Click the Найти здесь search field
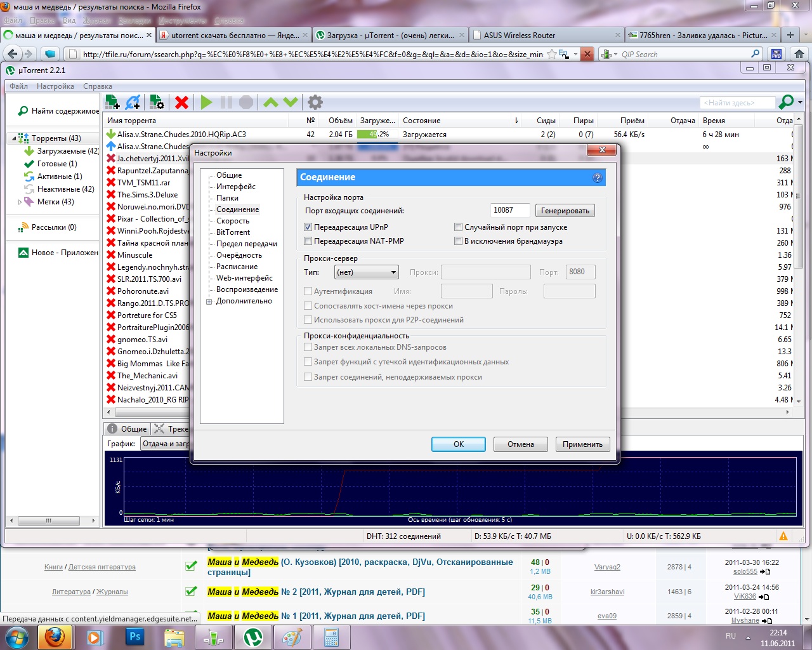Viewport: 812px width, 650px height. (738, 102)
